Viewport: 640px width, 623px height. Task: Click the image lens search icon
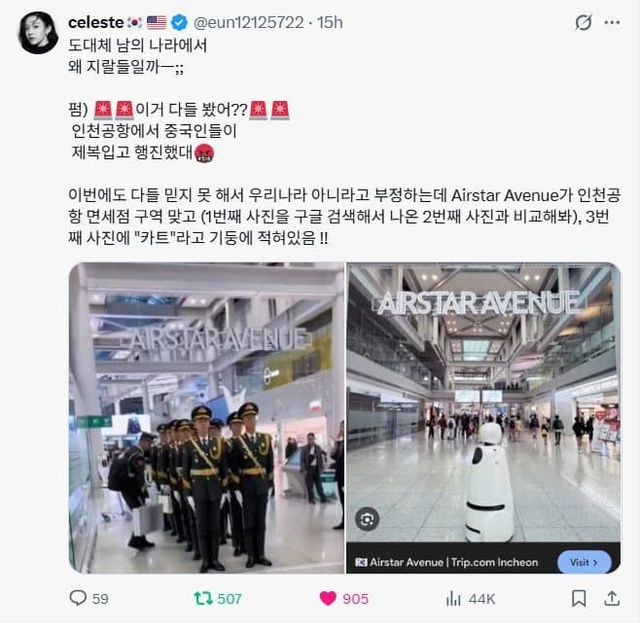(x=367, y=519)
